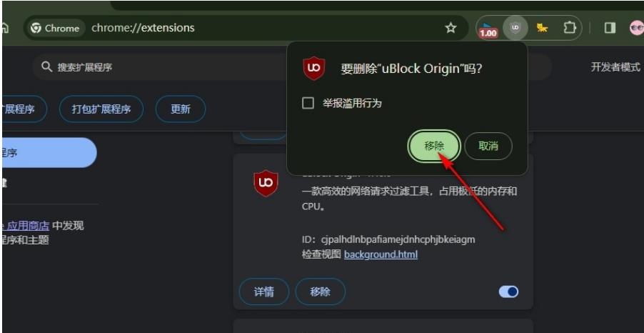Click the 打包扩展程序 button

point(101,109)
